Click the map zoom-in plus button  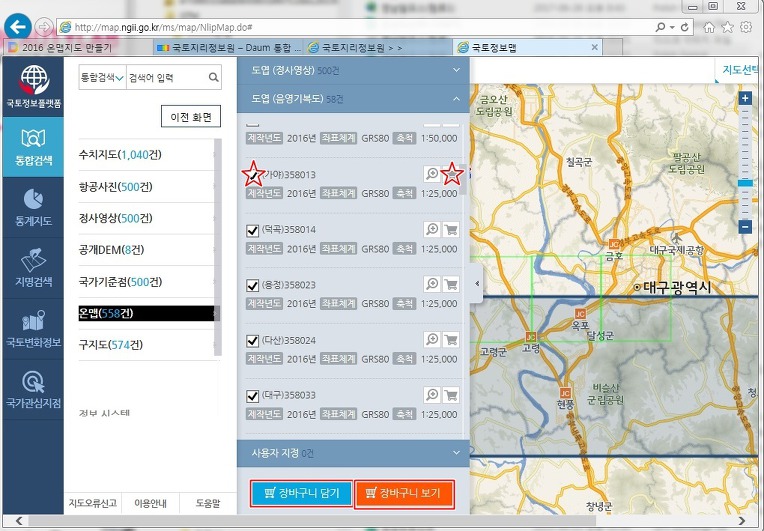[x=745, y=99]
